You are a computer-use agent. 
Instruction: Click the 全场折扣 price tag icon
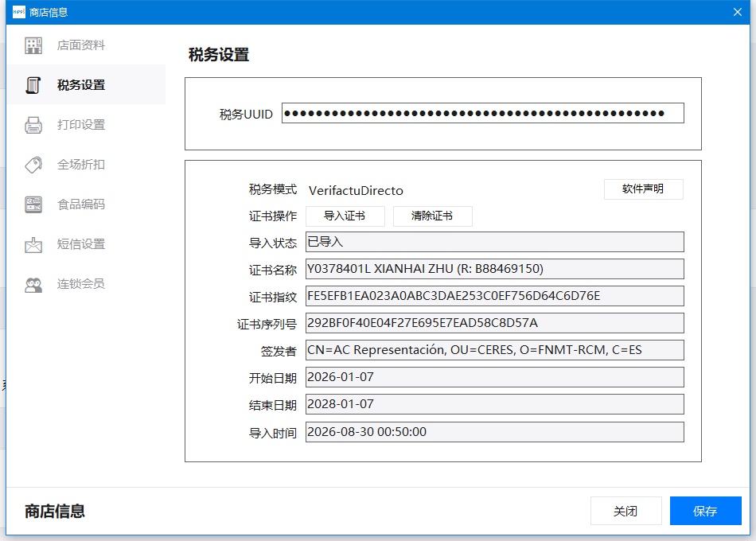(33, 165)
